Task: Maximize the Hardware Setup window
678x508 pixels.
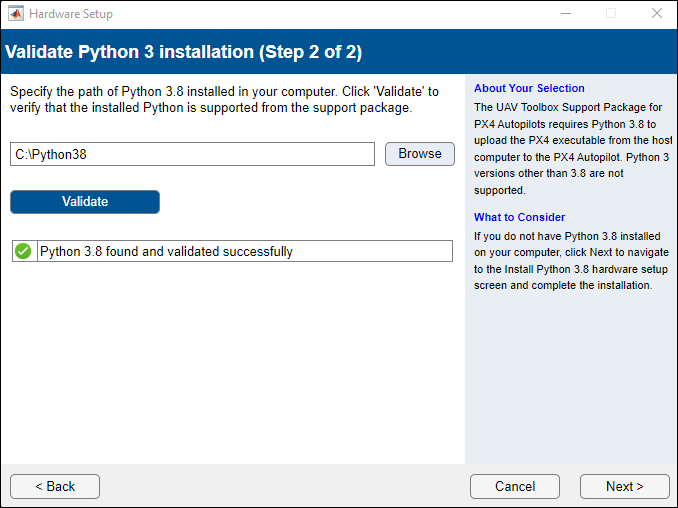Action: (x=611, y=14)
